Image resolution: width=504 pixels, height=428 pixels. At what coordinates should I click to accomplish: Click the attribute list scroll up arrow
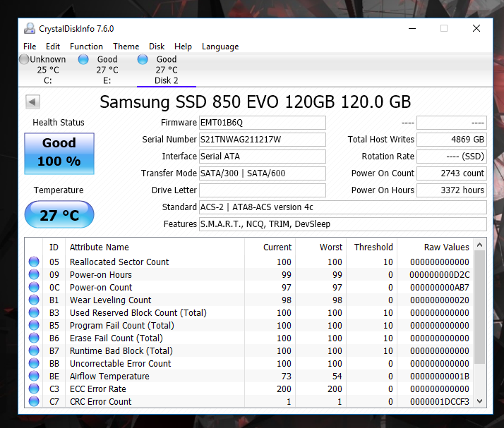coord(479,245)
